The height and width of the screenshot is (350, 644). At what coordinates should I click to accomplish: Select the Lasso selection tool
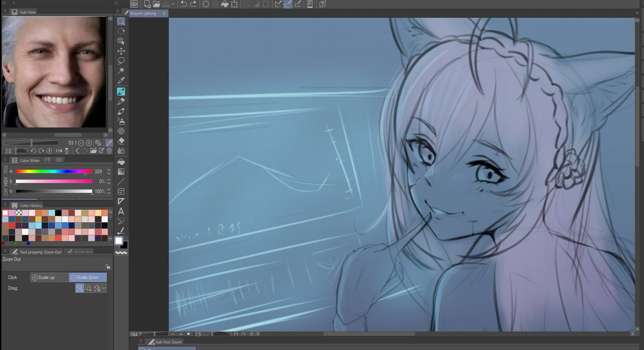[121, 61]
